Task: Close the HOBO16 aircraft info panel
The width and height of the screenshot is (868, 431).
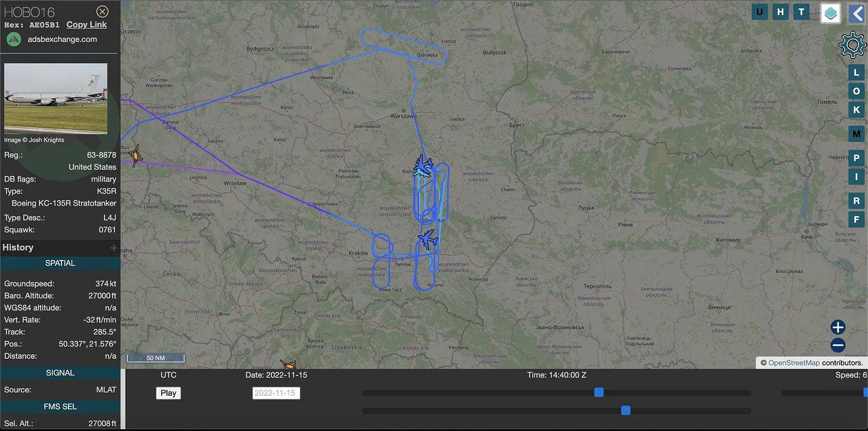Action: tap(103, 11)
